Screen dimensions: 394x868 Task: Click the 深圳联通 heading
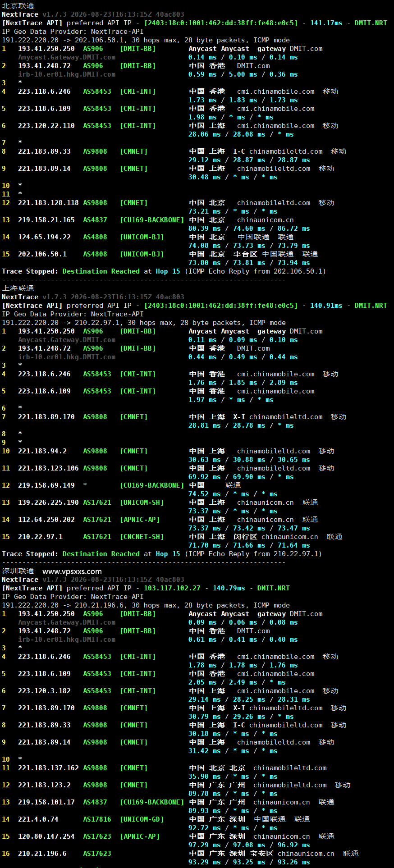(x=18, y=571)
